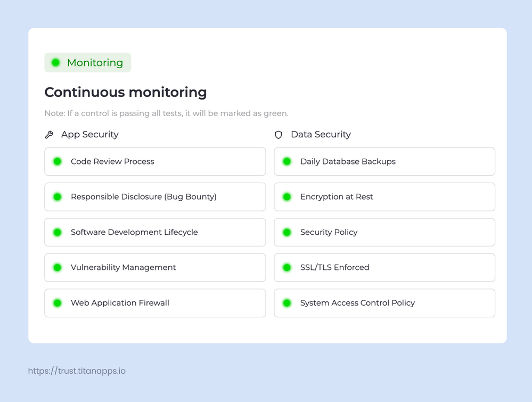Screen dimensions: 532x402
Task: Click the green status dot for Encryption at Rest
Action: click(287, 196)
